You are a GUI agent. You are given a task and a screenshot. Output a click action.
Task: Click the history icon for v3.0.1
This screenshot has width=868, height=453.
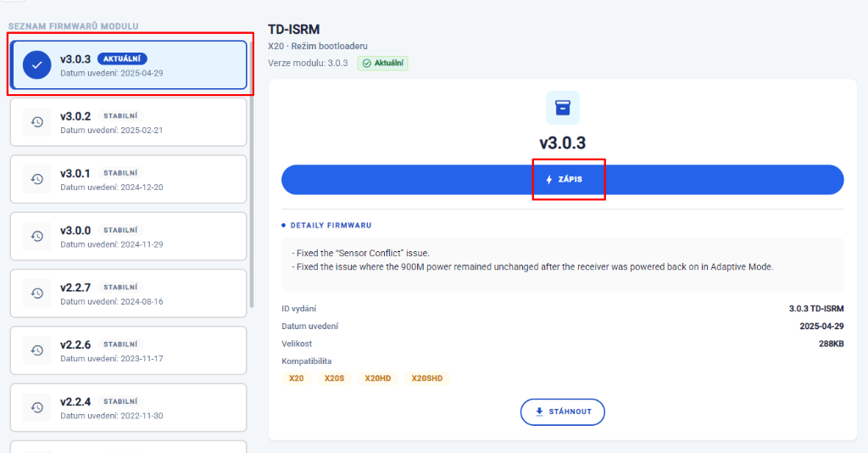(37, 179)
